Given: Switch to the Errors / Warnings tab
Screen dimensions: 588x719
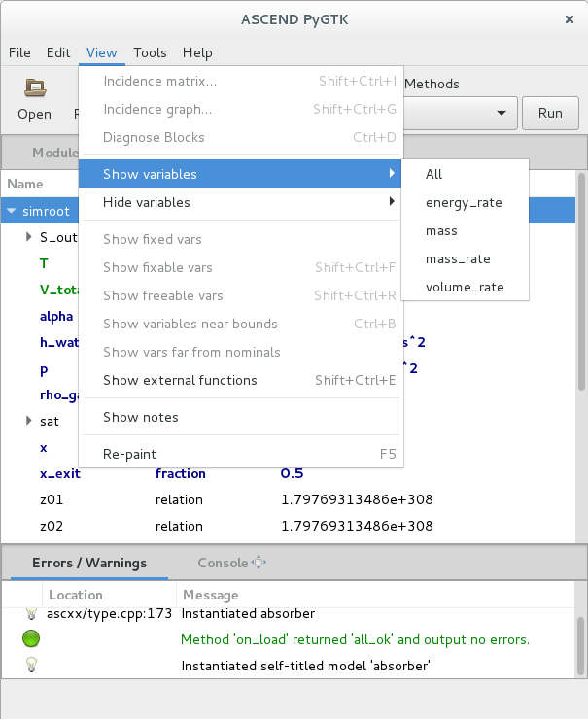Looking at the screenshot, I should (89, 563).
